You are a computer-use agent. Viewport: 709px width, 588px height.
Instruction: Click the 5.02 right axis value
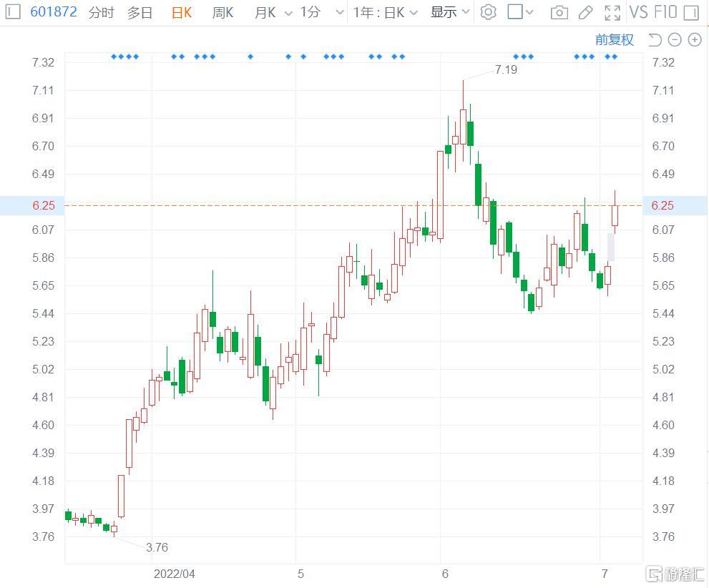coord(663,369)
